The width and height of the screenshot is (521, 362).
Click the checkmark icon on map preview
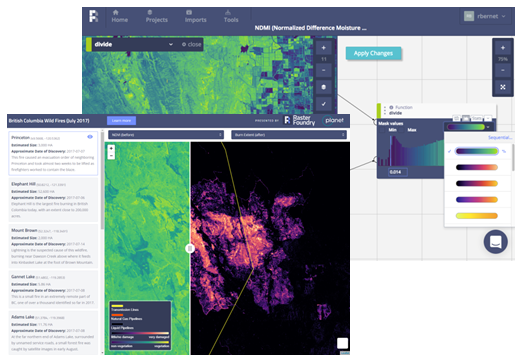323,104
